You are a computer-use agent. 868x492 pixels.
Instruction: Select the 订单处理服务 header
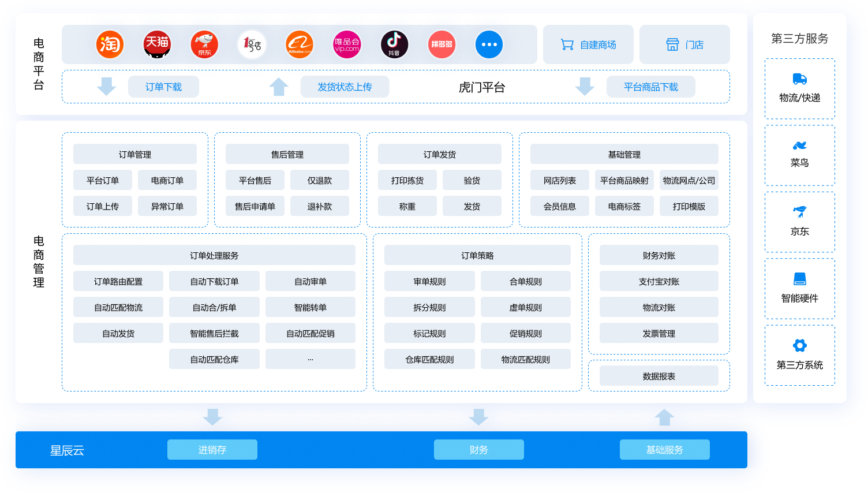point(214,255)
